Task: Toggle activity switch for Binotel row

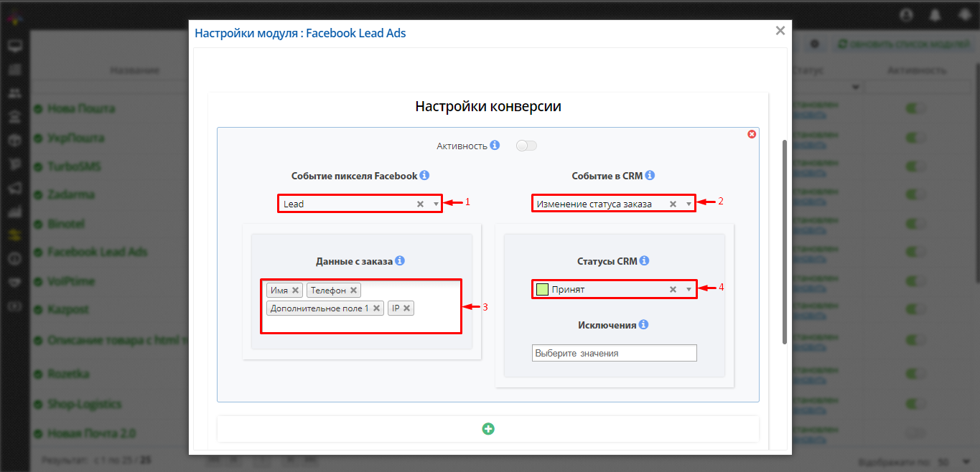Action: (915, 223)
